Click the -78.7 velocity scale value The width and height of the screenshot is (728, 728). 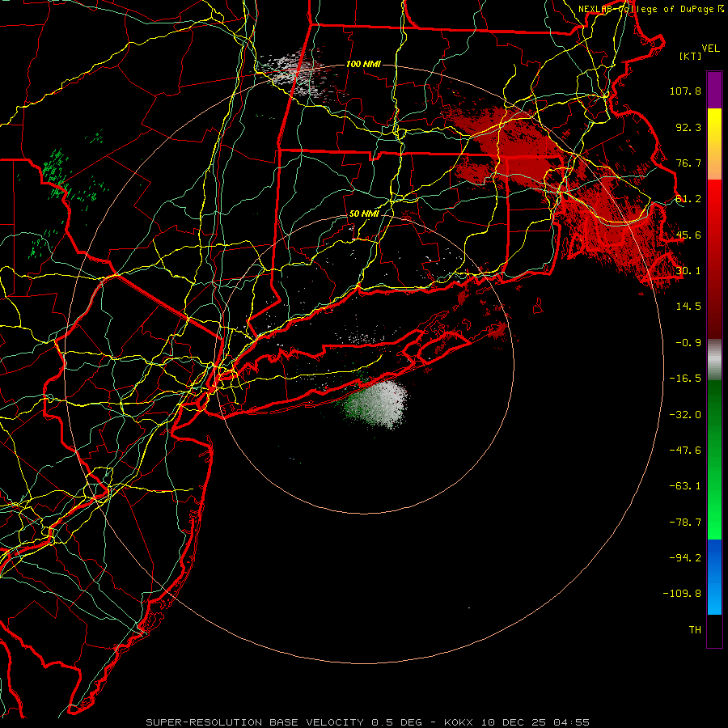[685, 523]
